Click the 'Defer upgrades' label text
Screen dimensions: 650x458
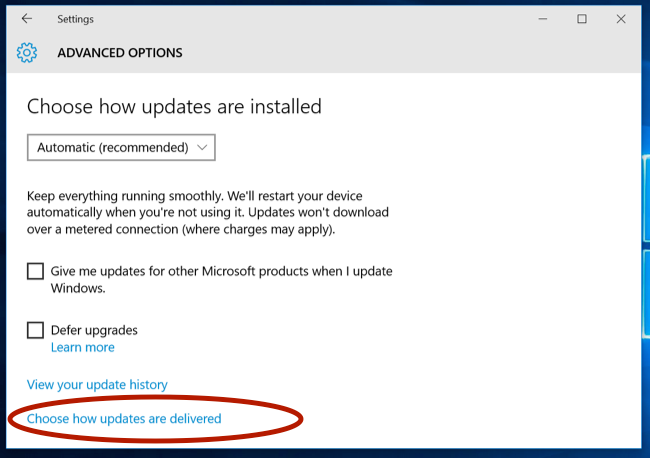[x=94, y=330]
